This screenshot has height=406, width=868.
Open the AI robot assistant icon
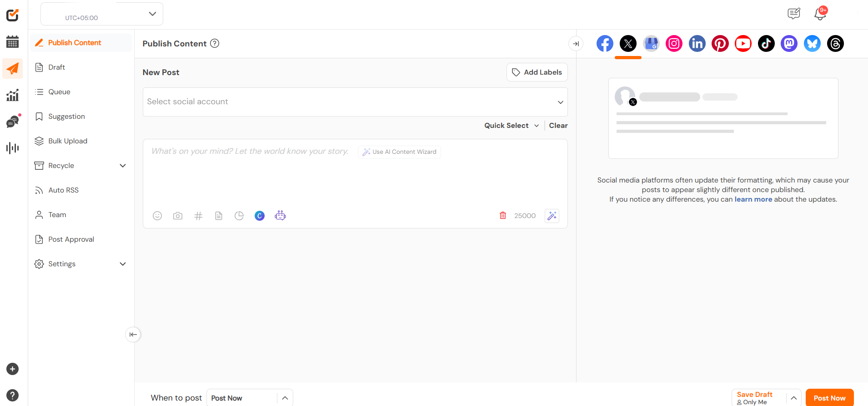coord(281,215)
